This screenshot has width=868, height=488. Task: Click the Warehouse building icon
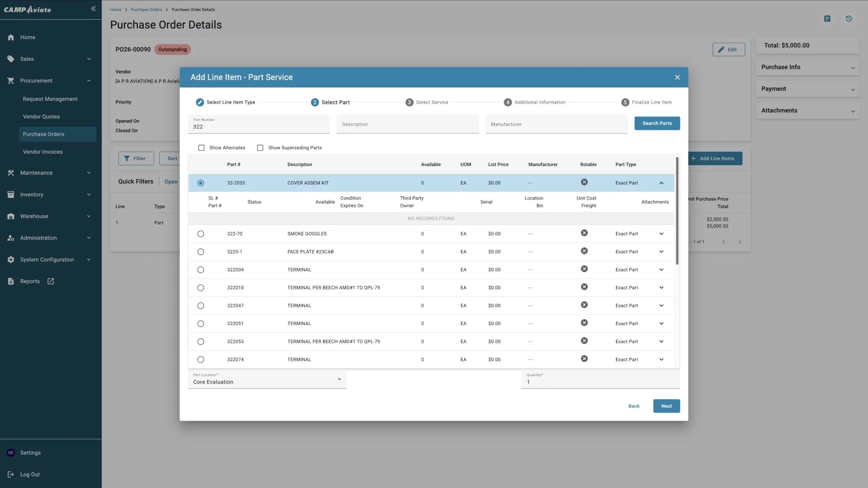pyautogui.click(x=11, y=216)
